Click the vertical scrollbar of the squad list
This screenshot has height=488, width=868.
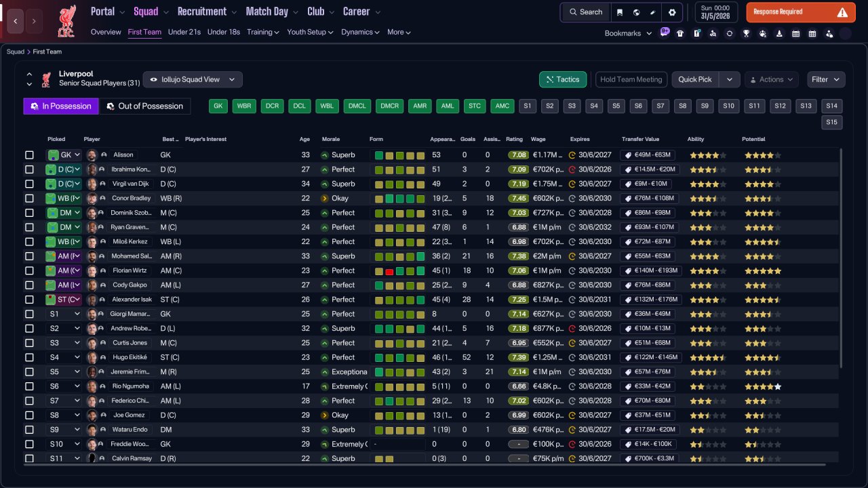tap(841, 258)
